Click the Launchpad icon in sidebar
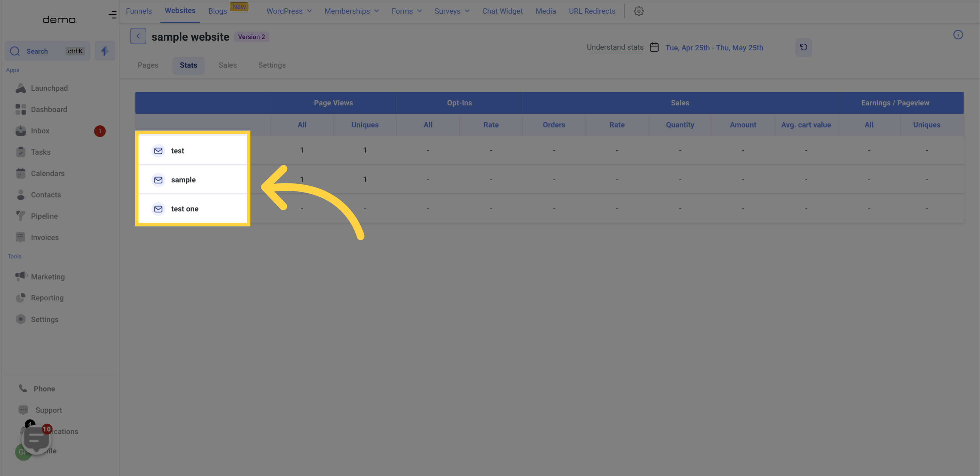 coord(21,88)
